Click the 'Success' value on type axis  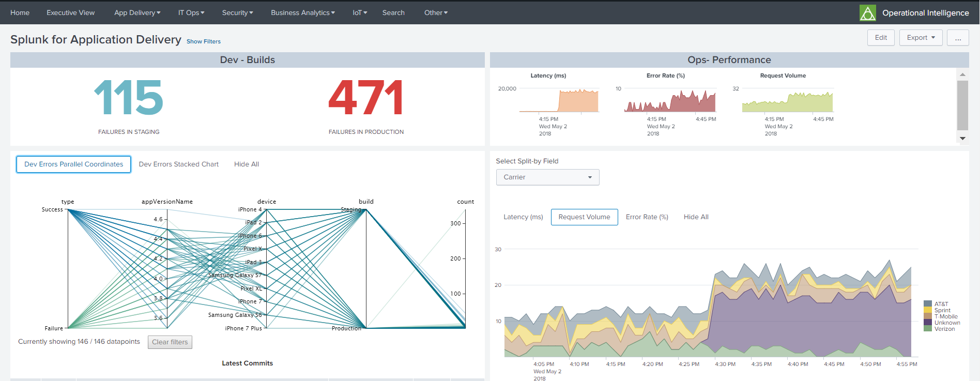[x=52, y=209]
